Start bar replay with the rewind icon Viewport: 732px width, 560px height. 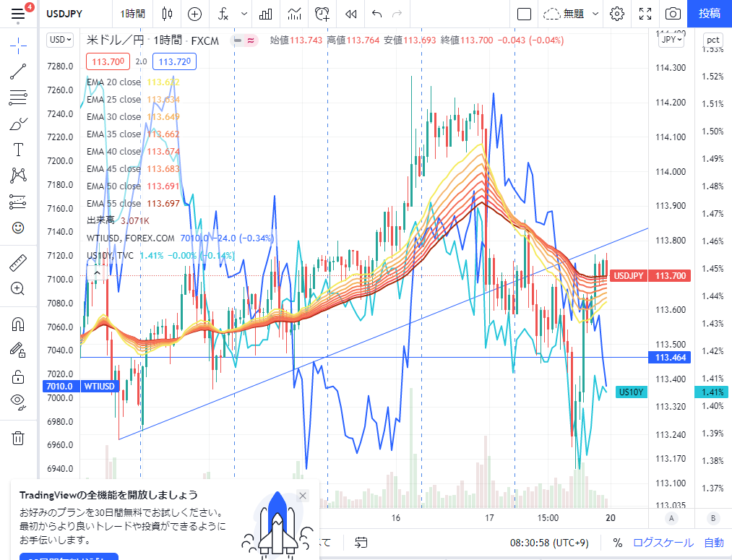point(350,14)
